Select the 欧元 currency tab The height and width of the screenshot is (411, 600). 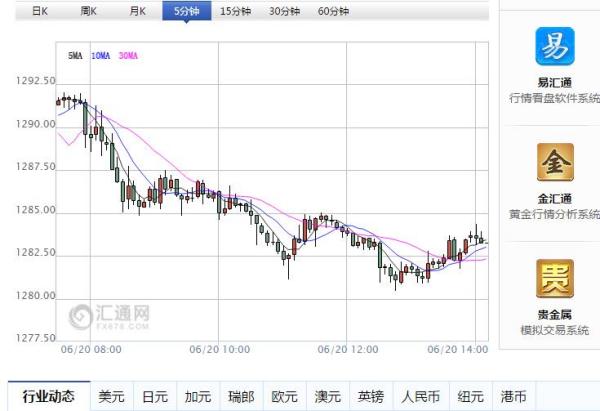(284, 396)
